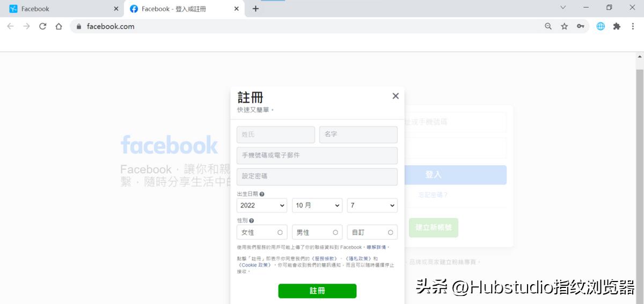Go back with the browser back arrow
644x304 pixels.
tap(10, 26)
